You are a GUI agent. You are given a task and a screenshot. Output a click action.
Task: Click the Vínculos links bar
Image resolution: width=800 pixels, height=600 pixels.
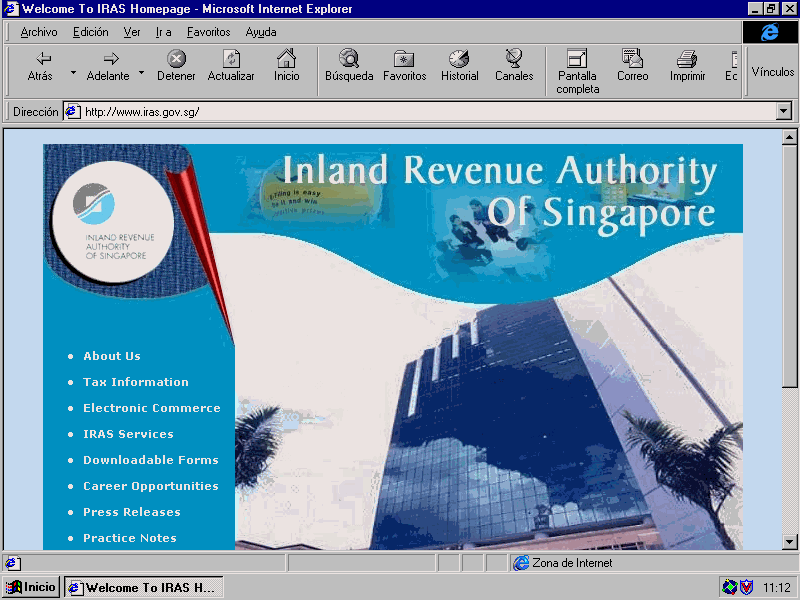click(x=772, y=72)
